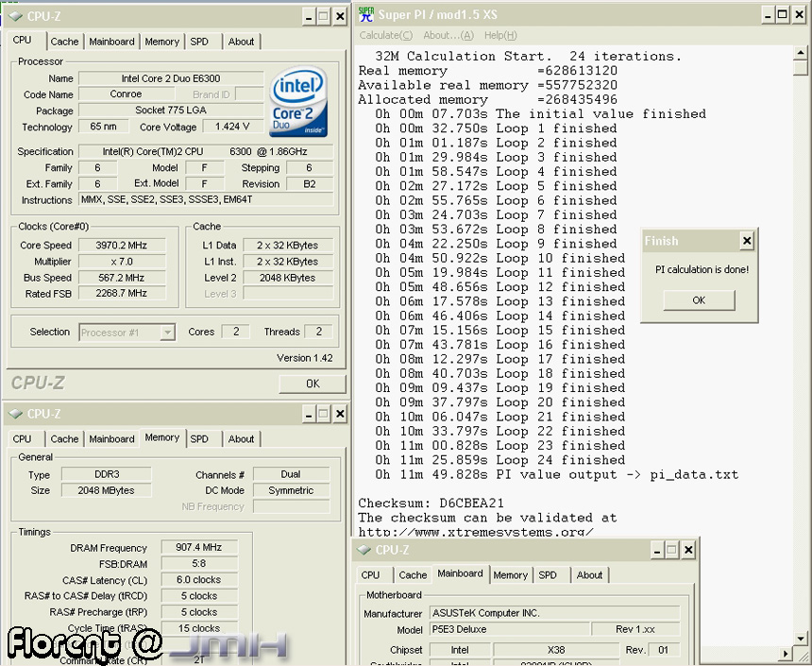Click the motherboard Model value P5E3 Deluxe

[x=510, y=629]
